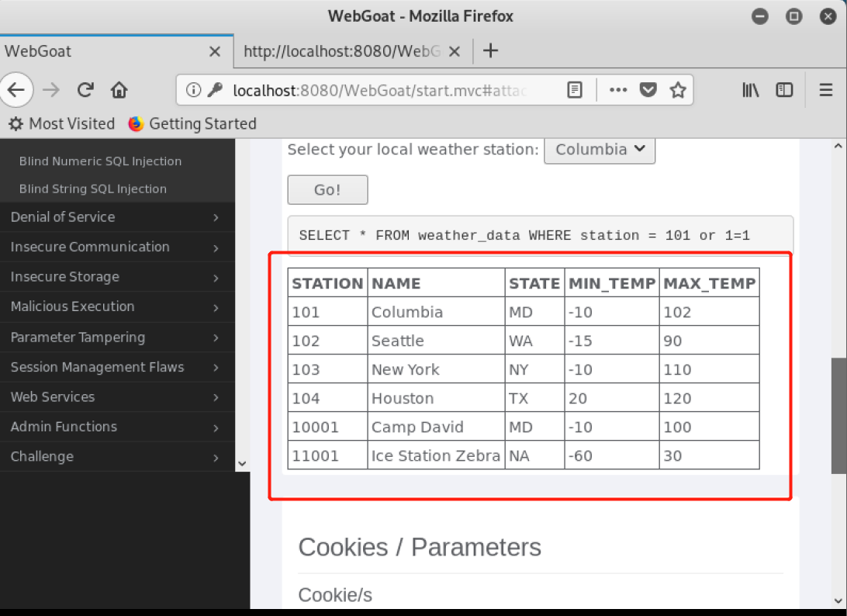This screenshot has width=847, height=616.
Task: Open the Library icon
Action: (750, 90)
